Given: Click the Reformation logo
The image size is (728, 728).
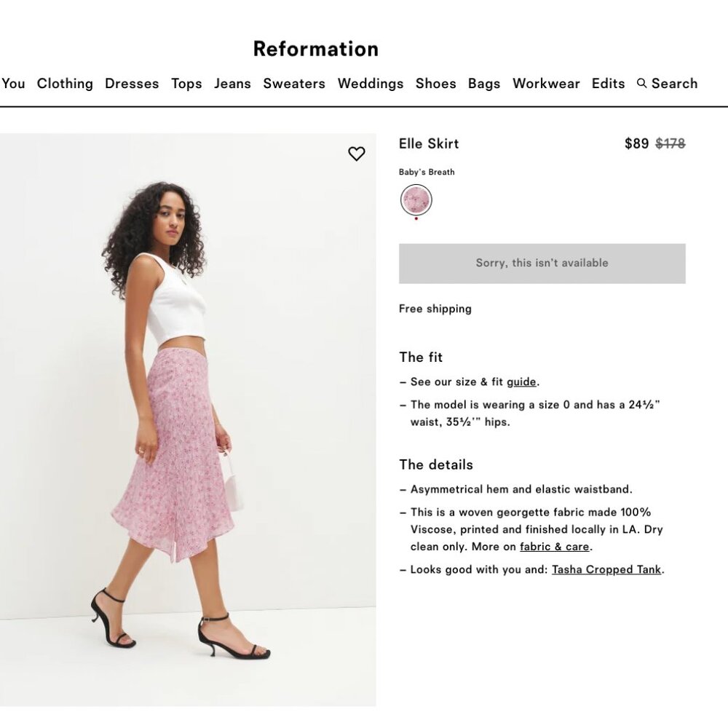Looking at the screenshot, I should tap(315, 49).
